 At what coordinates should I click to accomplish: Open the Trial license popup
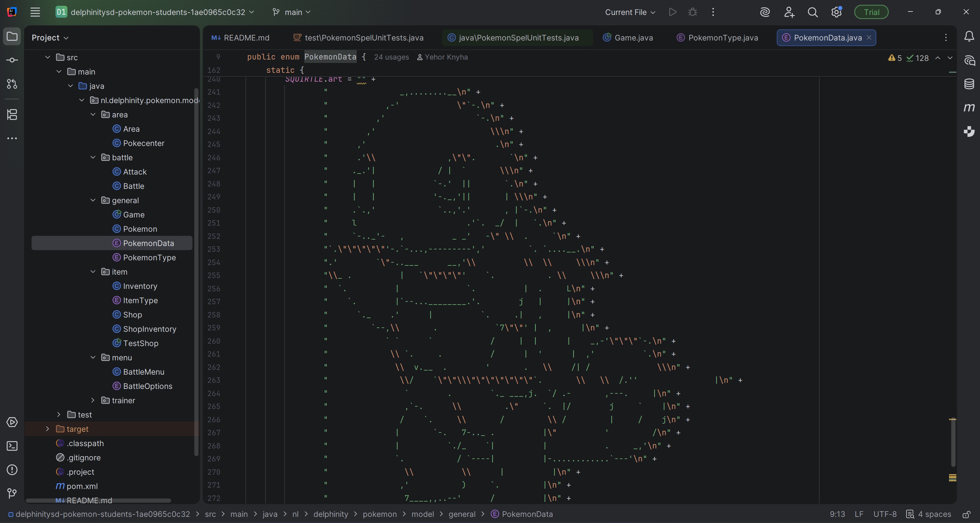871,12
